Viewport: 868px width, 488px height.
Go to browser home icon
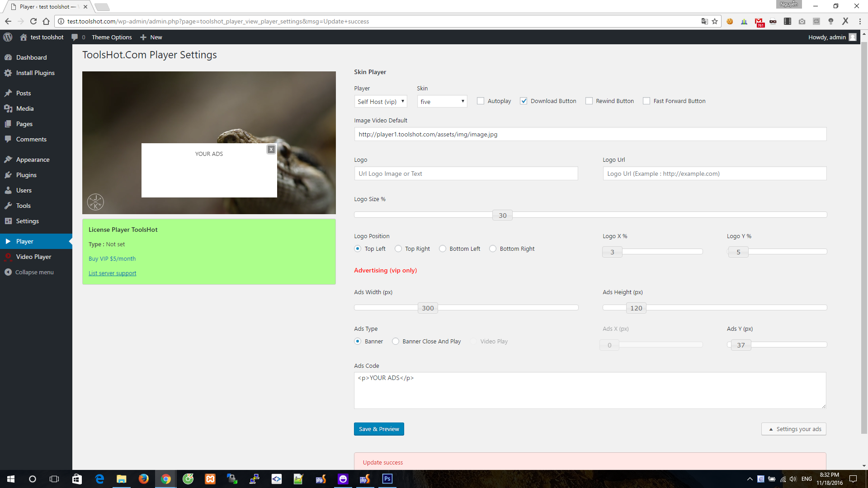[46, 21]
